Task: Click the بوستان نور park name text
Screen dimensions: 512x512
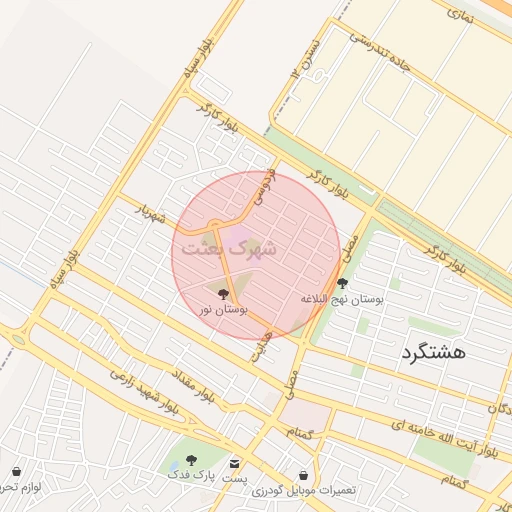Action: 224,310
